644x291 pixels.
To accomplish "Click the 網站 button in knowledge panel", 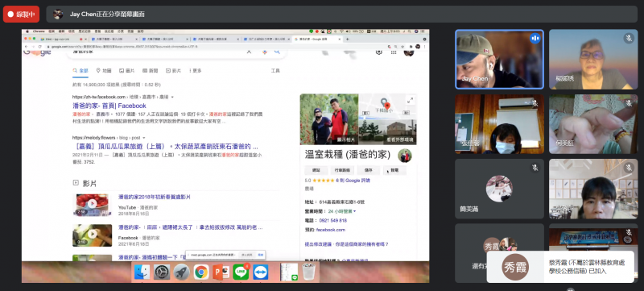I will (x=316, y=170).
